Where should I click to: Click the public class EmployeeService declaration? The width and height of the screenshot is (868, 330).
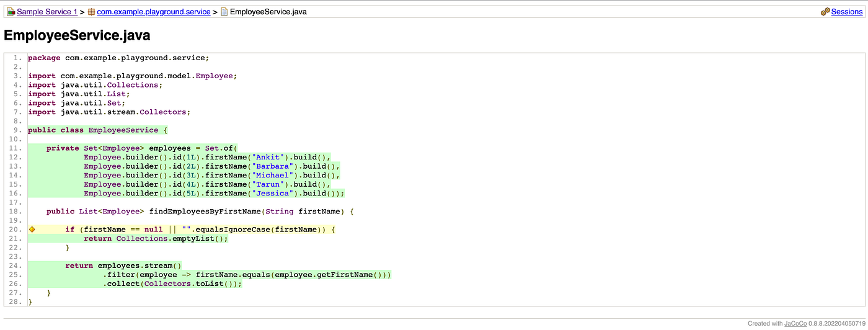(x=98, y=130)
